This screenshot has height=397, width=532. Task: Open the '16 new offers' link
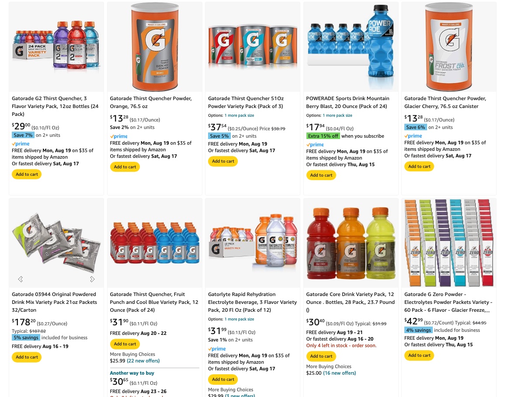tap(340, 373)
